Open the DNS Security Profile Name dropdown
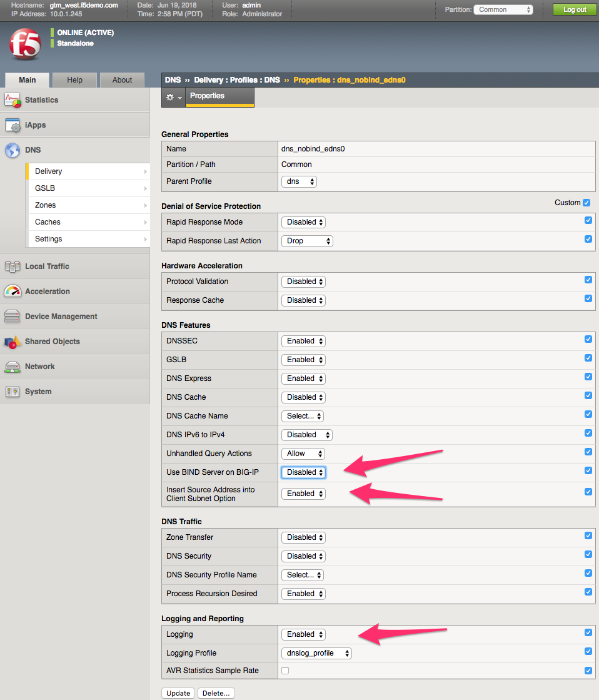599x700 pixels. click(303, 575)
